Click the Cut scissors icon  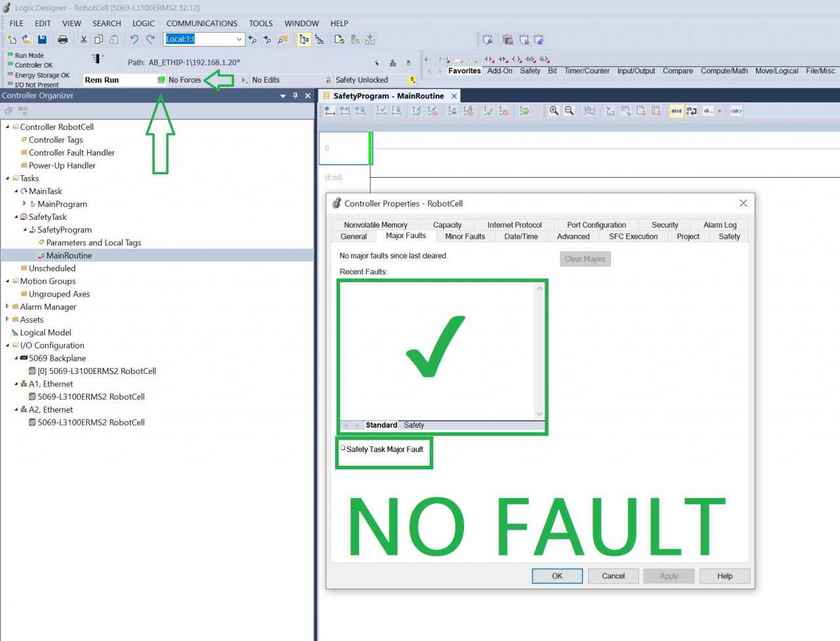click(x=84, y=39)
